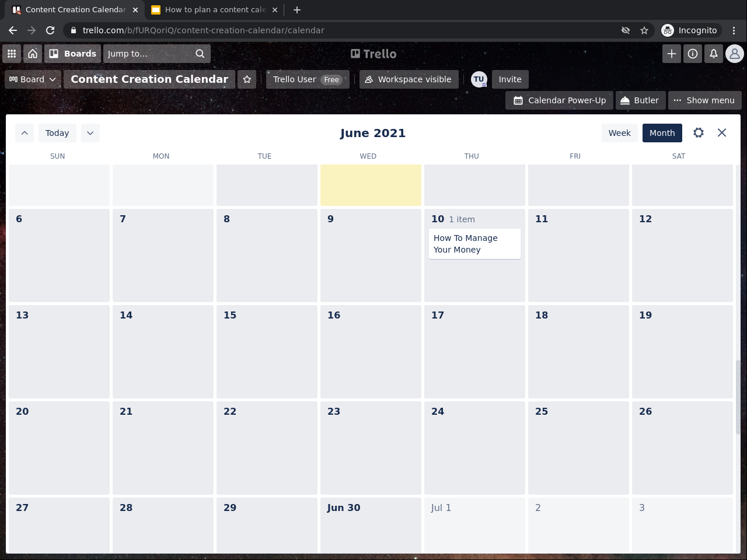Close the calendar view
Image resolution: width=747 pixels, height=560 pixels.
click(722, 133)
